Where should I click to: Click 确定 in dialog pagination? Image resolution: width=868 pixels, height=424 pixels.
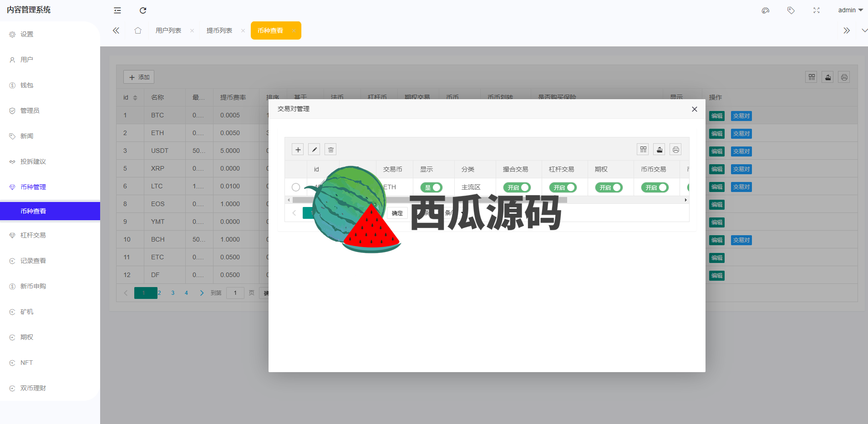pos(397,213)
